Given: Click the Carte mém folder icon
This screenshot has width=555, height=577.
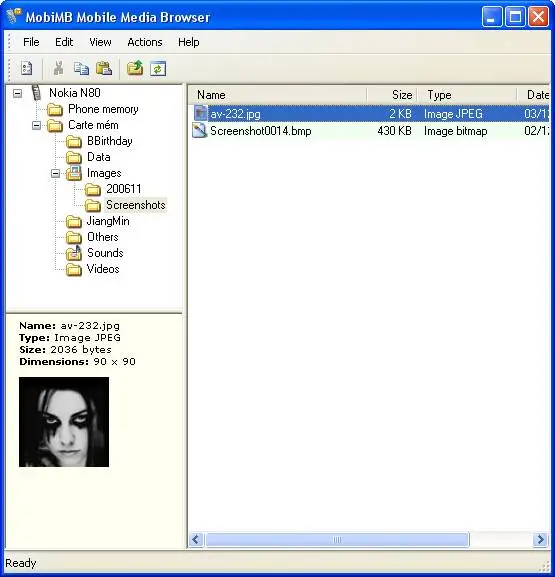Looking at the screenshot, I should pyautogui.click(x=55, y=125).
